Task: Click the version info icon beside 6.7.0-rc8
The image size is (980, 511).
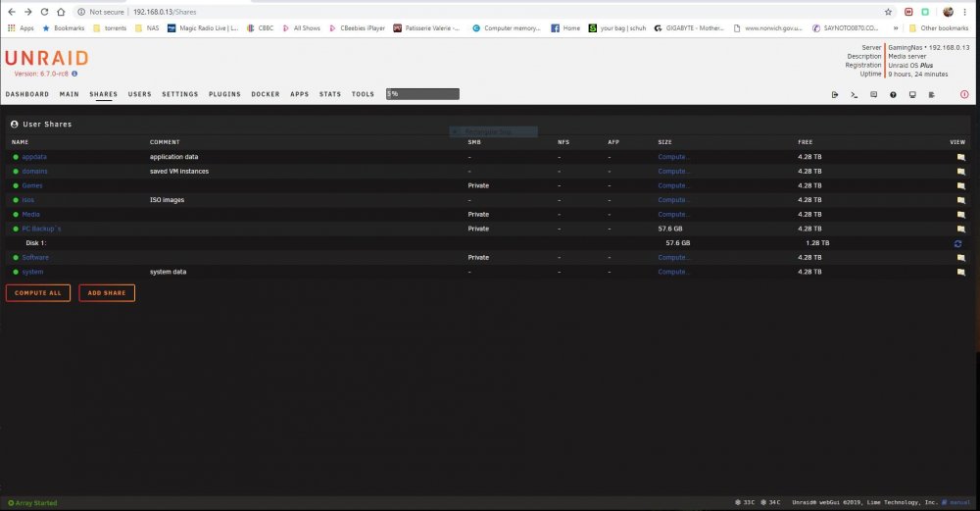Action: [74, 74]
